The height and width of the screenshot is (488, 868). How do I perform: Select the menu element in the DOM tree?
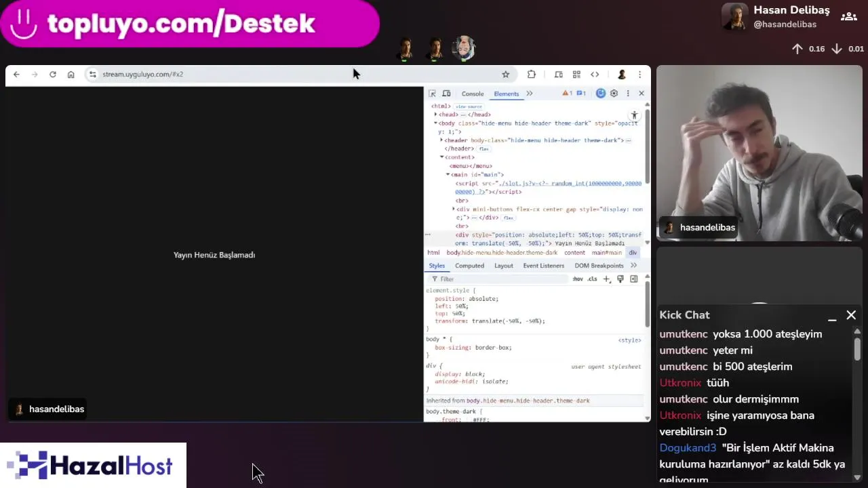471,166
